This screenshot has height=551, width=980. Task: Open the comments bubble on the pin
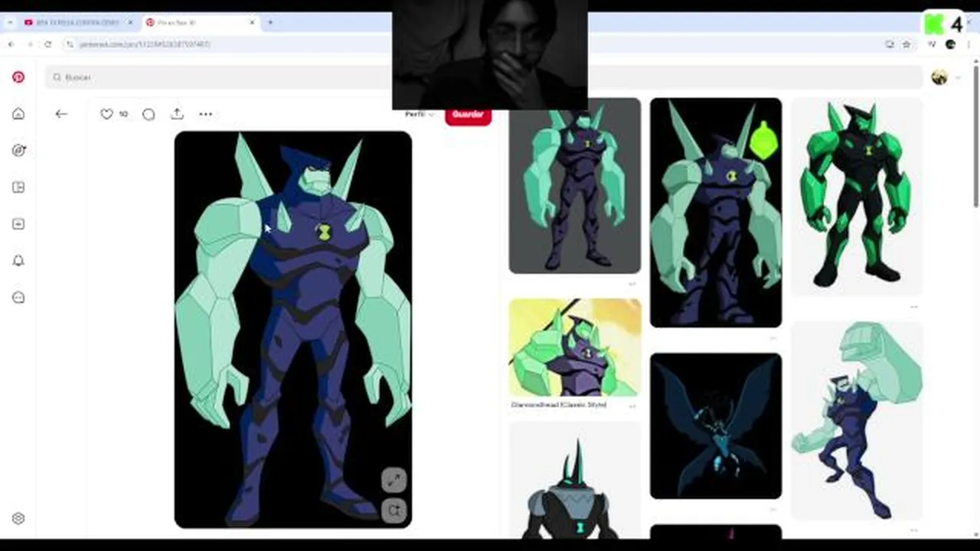pyautogui.click(x=149, y=114)
